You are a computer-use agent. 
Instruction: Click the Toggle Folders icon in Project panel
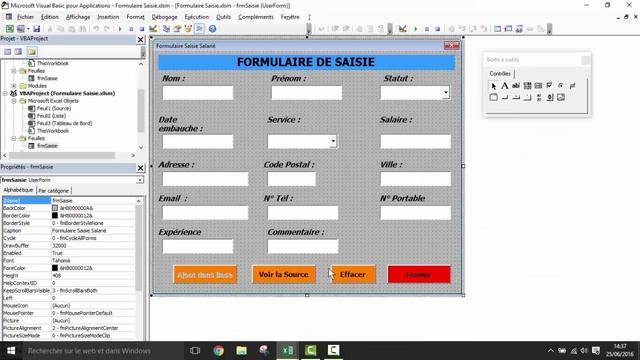point(32,51)
